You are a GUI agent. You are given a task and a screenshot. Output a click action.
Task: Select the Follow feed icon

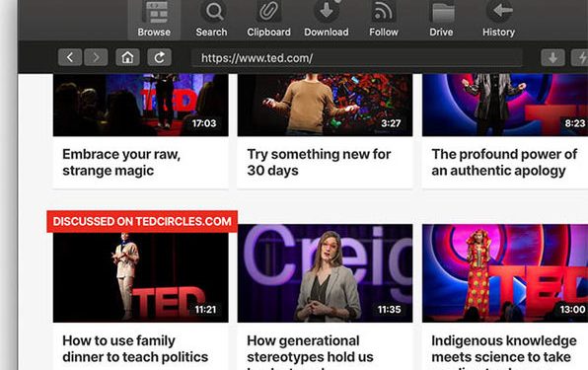coord(383,11)
